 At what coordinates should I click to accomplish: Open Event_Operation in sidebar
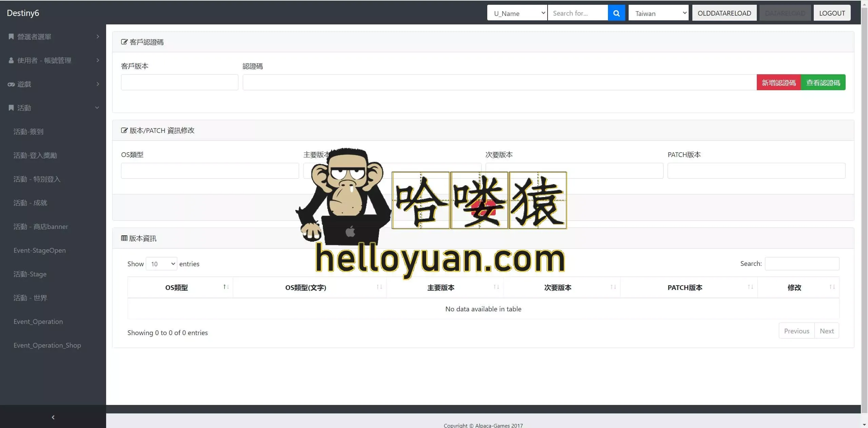38,322
